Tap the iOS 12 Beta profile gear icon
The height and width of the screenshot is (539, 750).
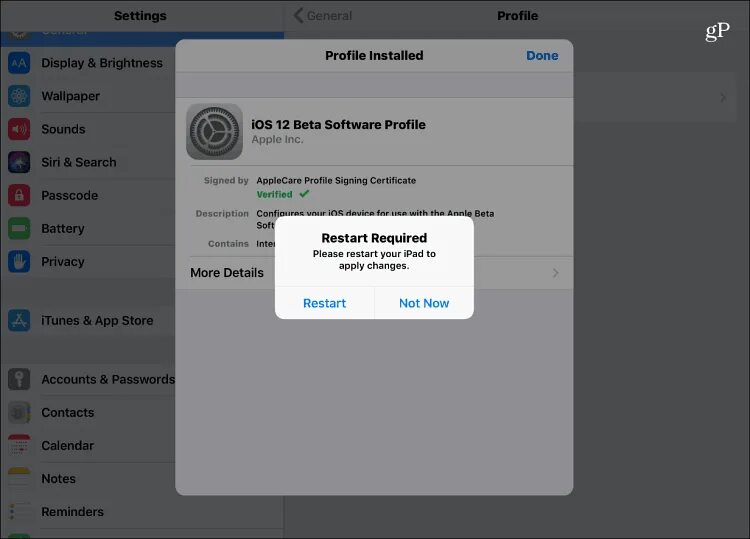(214, 132)
